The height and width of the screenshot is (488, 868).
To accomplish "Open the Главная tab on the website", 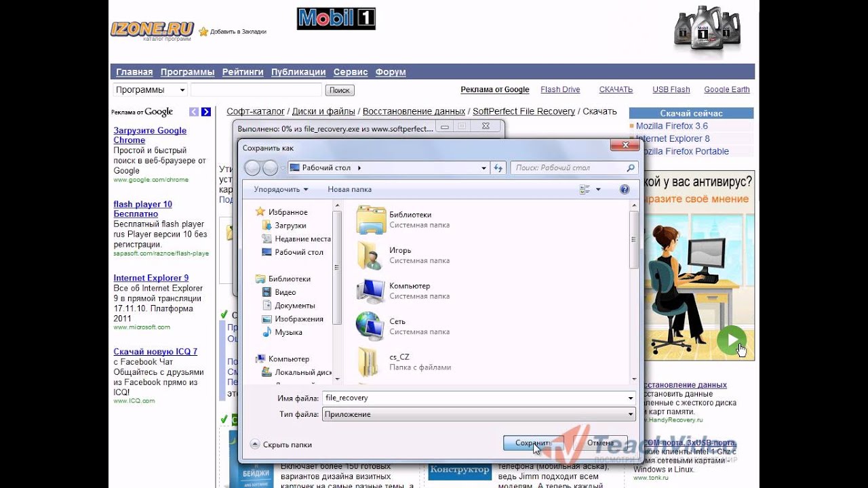I will pyautogui.click(x=134, y=72).
